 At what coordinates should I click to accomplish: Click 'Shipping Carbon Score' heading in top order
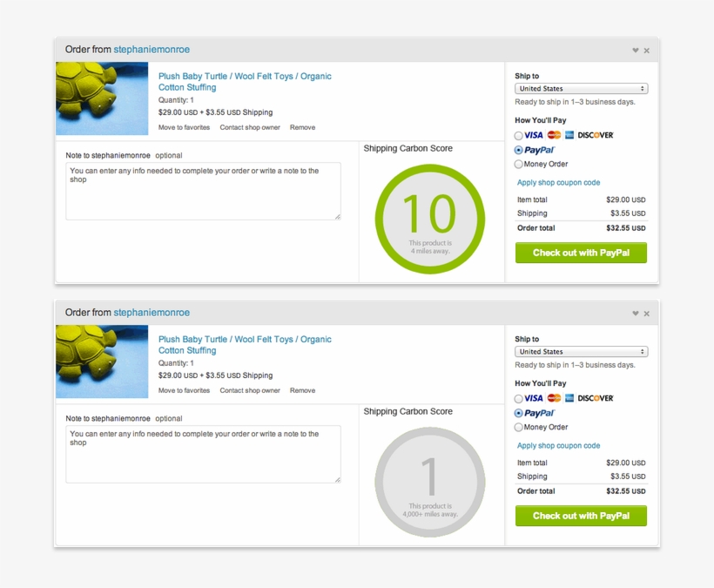pyautogui.click(x=408, y=148)
